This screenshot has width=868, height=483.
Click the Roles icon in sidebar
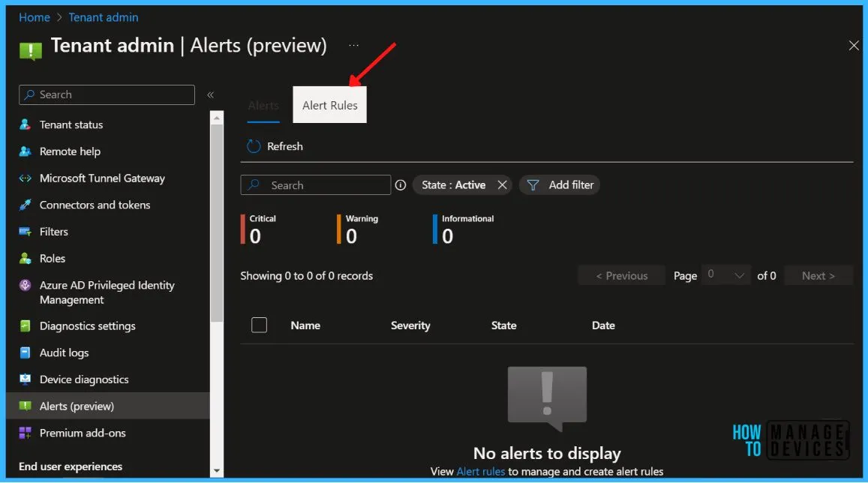click(x=25, y=258)
